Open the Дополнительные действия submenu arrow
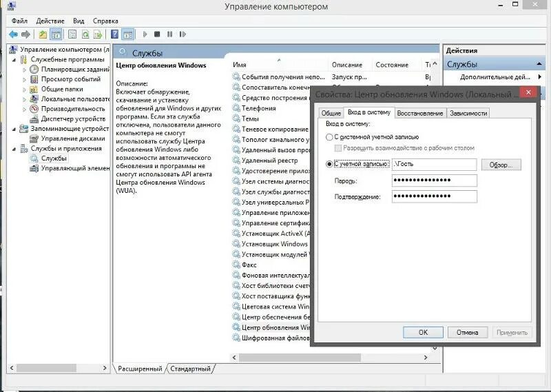551x392 pixels. click(540, 76)
